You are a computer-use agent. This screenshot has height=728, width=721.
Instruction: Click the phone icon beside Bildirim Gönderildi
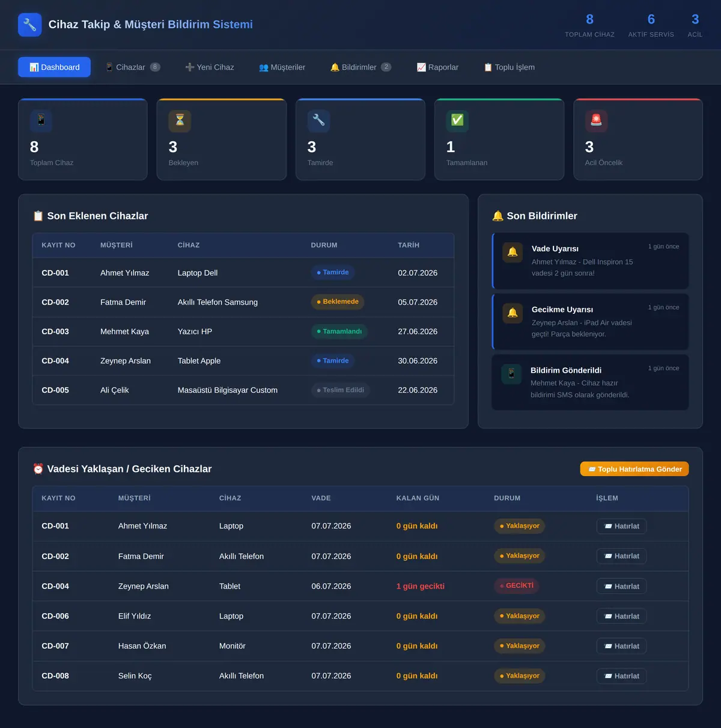tap(511, 374)
